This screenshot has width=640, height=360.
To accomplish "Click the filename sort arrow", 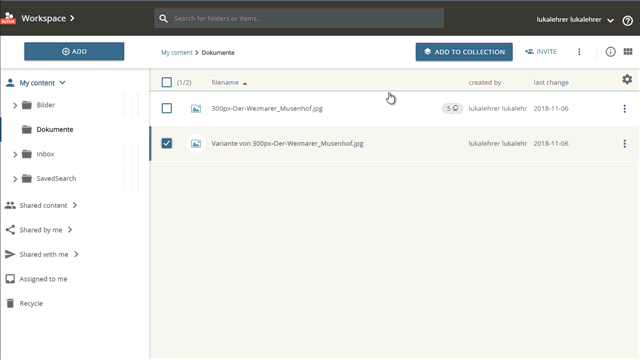I will tap(245, 83).
